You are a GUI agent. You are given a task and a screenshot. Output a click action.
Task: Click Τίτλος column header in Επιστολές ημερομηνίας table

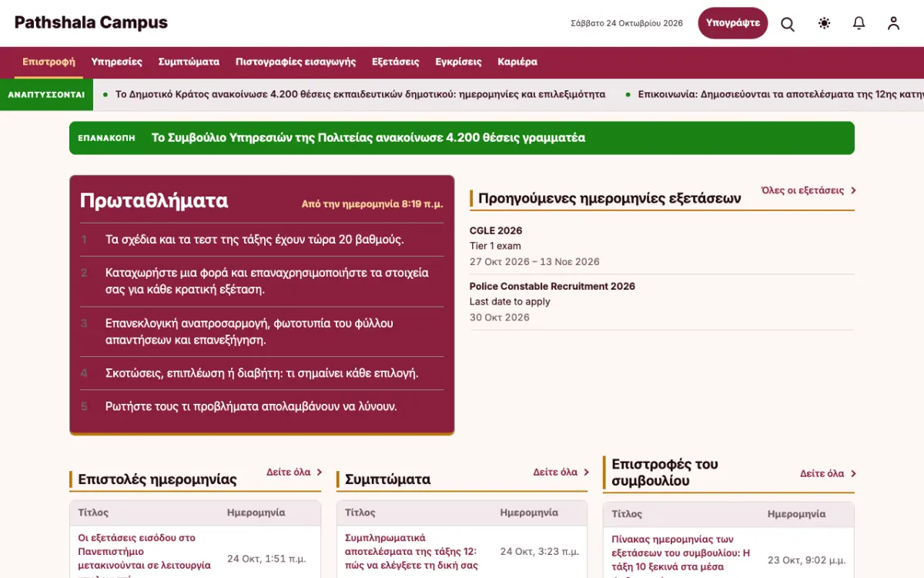93,512
